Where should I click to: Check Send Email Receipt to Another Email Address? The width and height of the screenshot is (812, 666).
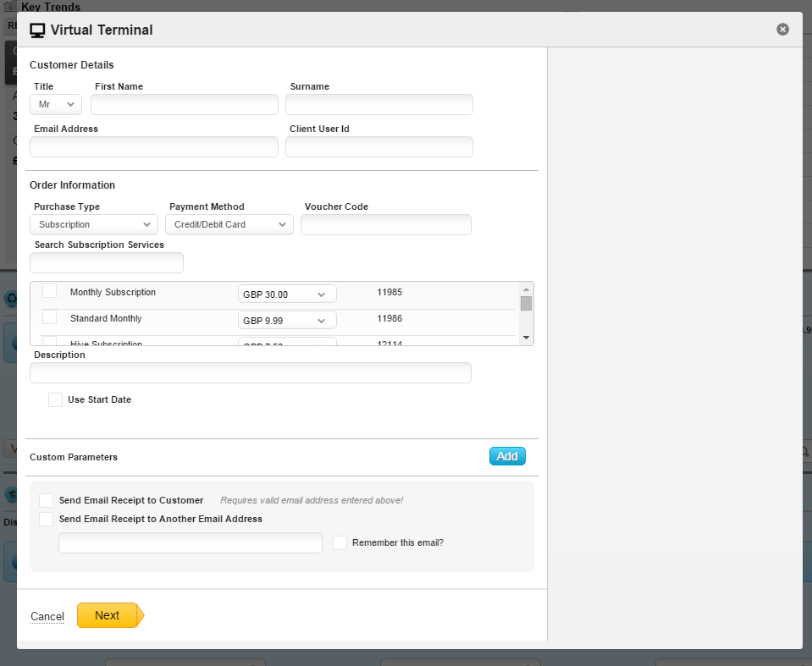47,519
